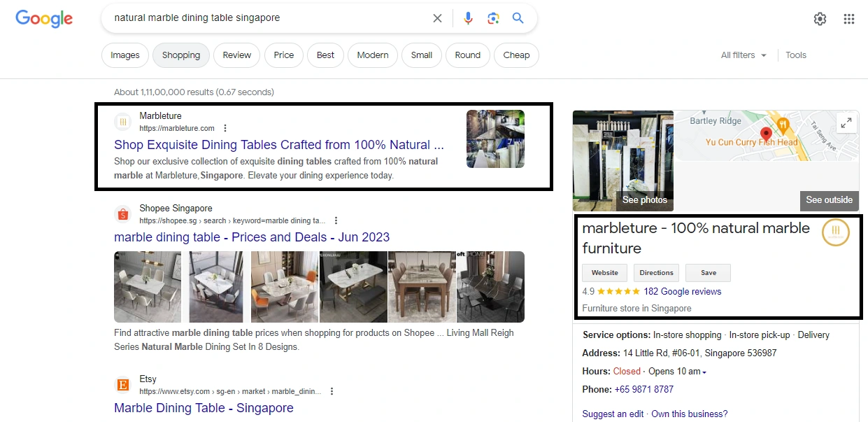This screenshot has width=868, height=422.
Task: Select the Small filter chip
Action: pyautogui.click(x=422, y=55)
